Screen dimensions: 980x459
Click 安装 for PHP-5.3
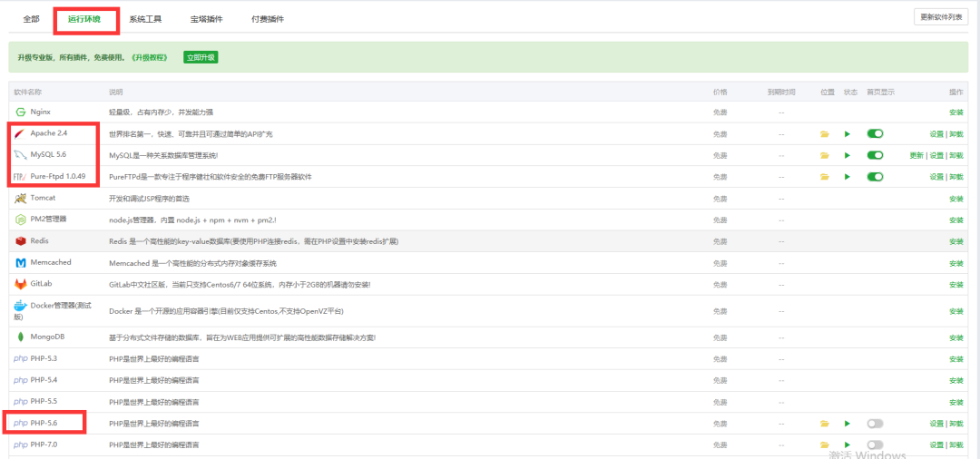[956, 360]
